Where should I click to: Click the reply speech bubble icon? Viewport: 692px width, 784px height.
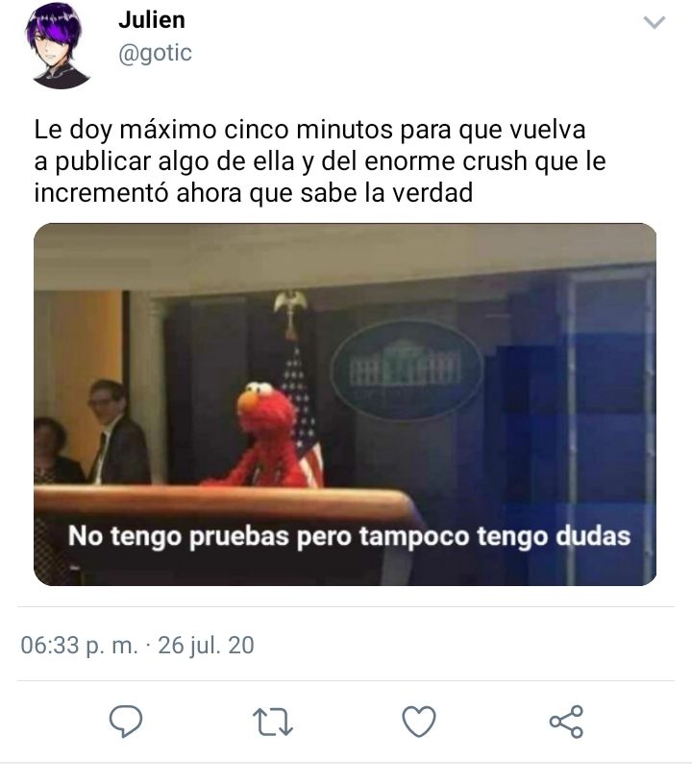[x=126, y=721]
